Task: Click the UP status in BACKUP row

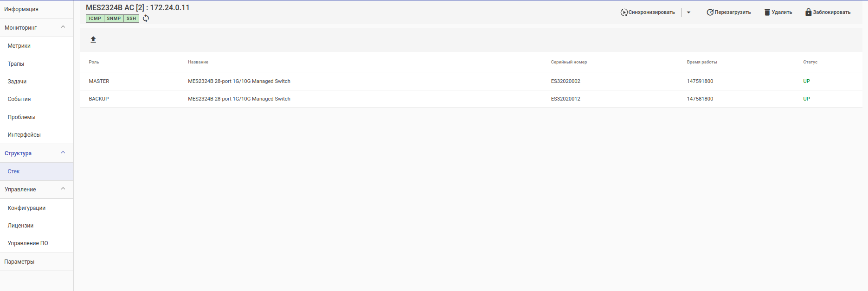Action: pos(806,99)
